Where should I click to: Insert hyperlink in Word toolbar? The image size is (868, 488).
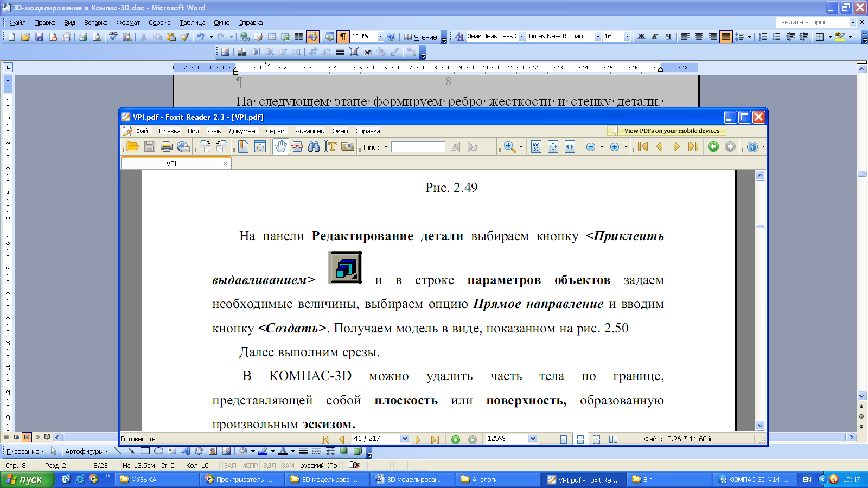click(245, 36)
